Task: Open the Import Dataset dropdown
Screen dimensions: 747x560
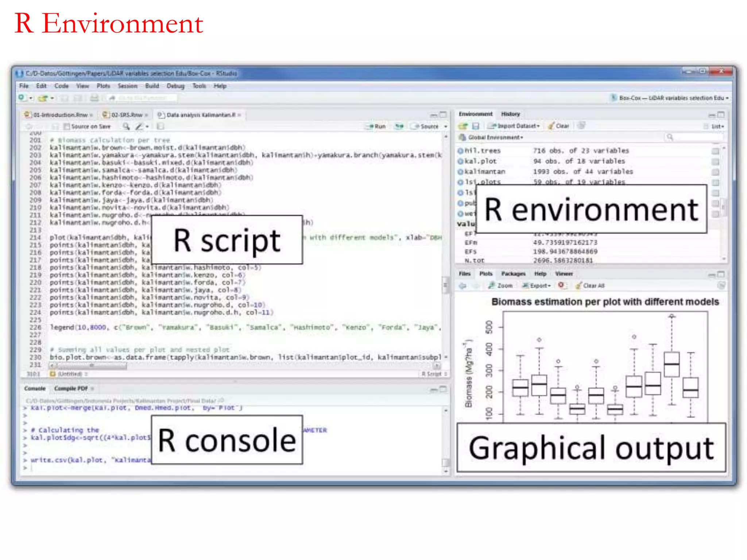Action: (x=514, y=126)
